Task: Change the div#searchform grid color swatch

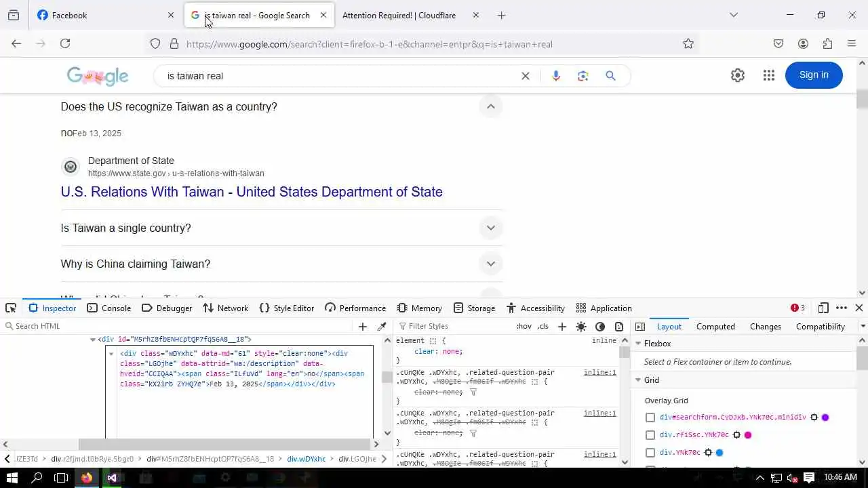Action: (x=825, y=418)
